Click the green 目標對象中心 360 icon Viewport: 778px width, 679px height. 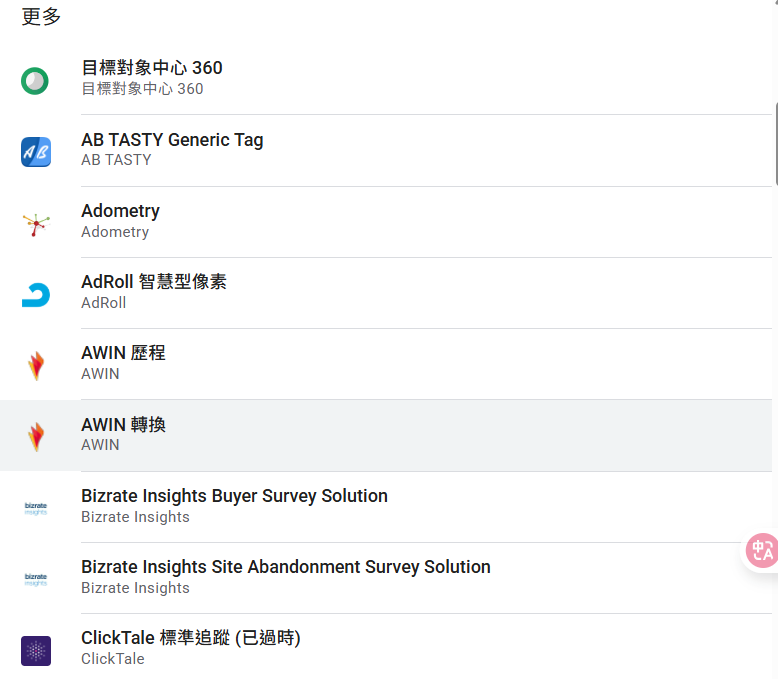35,81
